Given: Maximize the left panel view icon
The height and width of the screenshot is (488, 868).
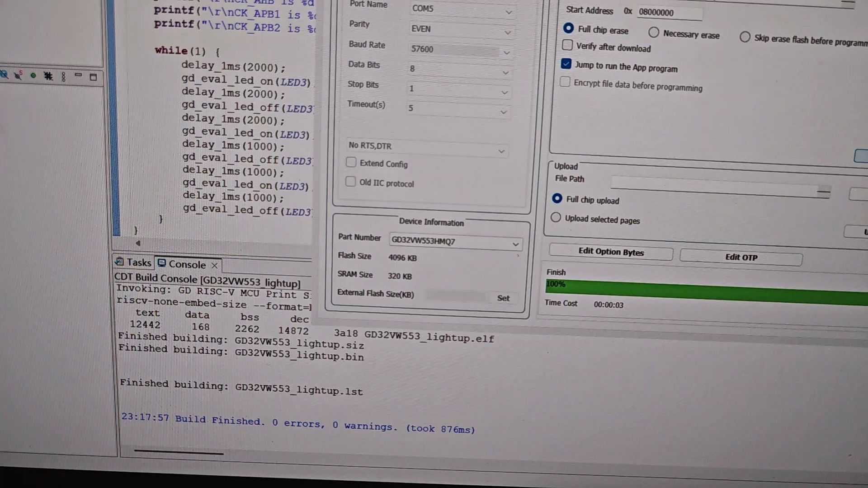Looking at the screenshot, I should pyautogui.click(x=93, y=77).
